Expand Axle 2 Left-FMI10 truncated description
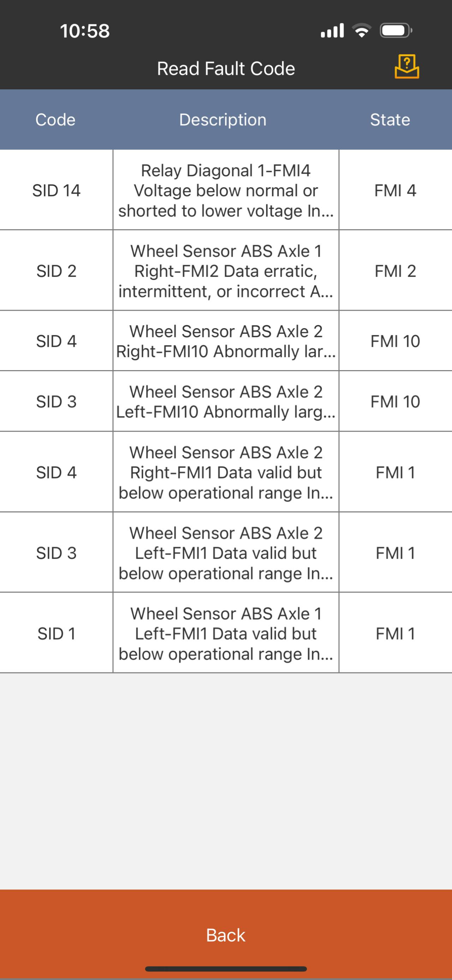This screenshot has width=452, height=980. [226, 402]
